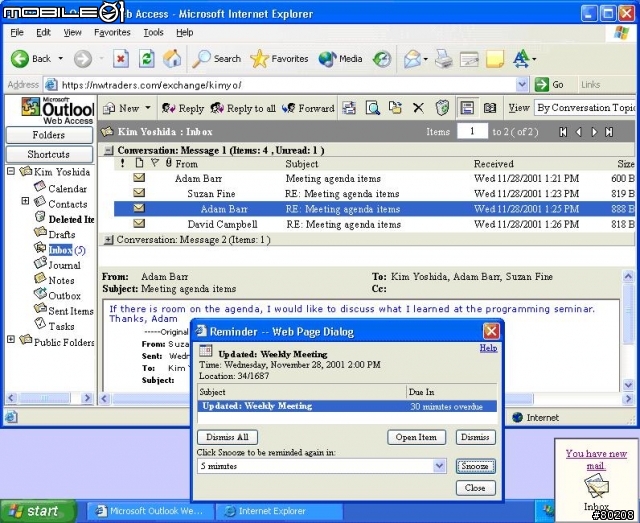Open the Favorites star button

279,59
